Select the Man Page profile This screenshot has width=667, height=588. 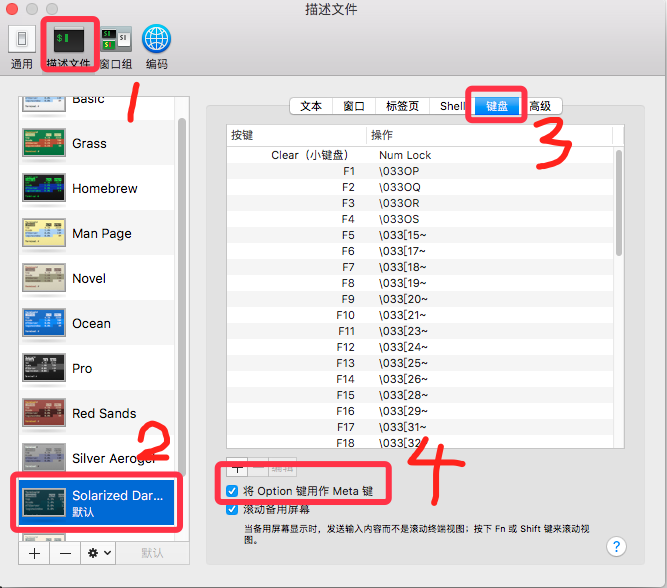coord(97,233)
